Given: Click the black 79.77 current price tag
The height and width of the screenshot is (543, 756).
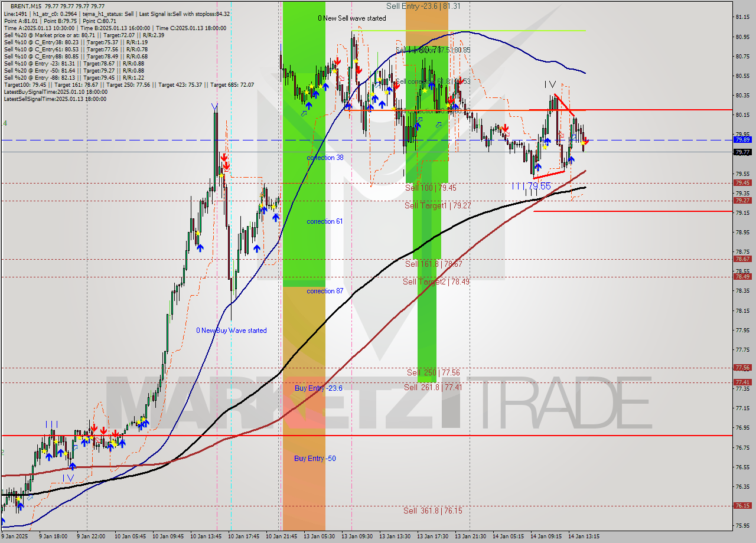Looking at the screenshot, I should pyautogui.click(x=742, y=152).
